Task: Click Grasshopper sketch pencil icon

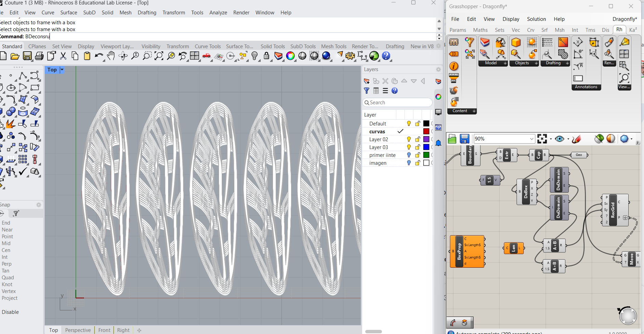Action: pyautogui.click(x=576, y=139)
